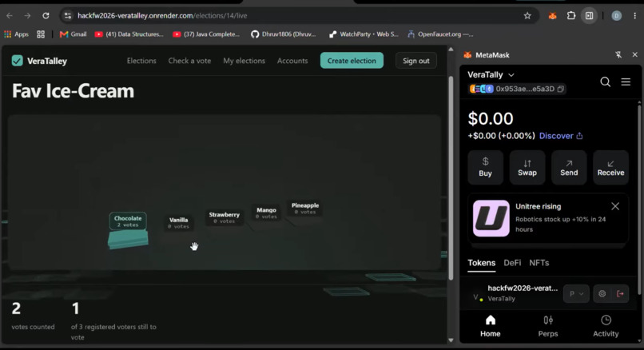644x350 pixels.
Task: Reload the current page
Action: tap(46, 16)
